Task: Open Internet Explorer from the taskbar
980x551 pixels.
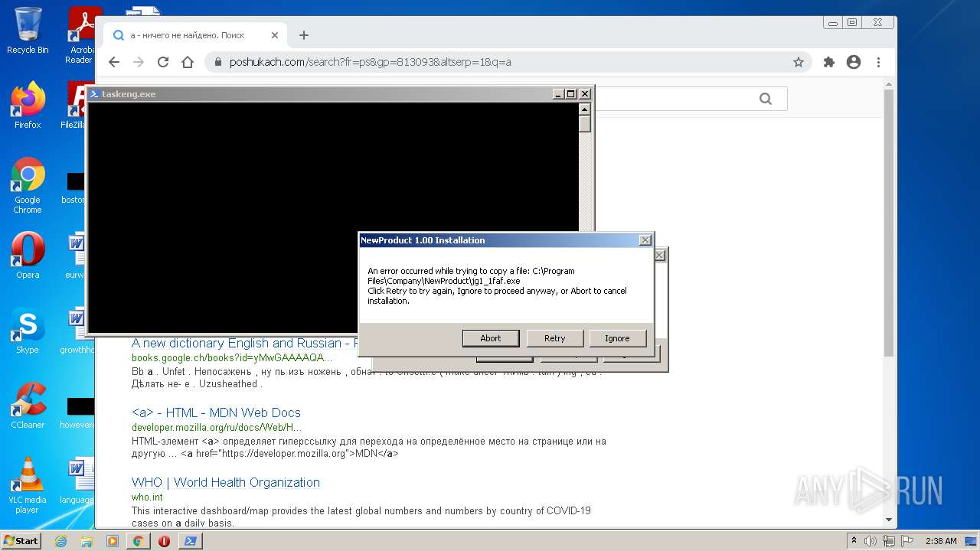Action: coord(61,541)
